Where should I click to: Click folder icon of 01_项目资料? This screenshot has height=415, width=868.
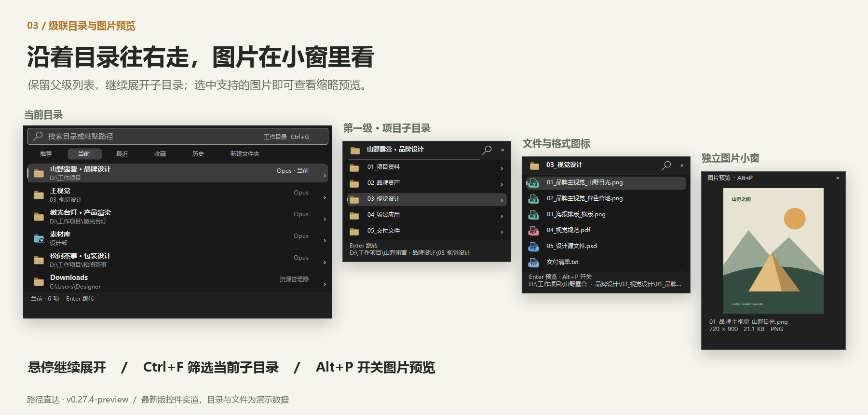354,167
